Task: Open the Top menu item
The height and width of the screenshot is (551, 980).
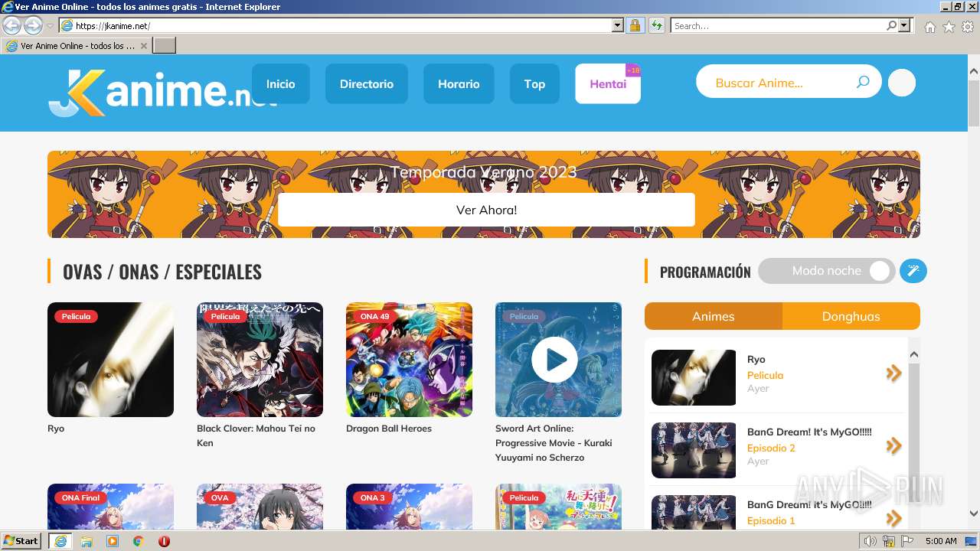Action: coord(534,84)
